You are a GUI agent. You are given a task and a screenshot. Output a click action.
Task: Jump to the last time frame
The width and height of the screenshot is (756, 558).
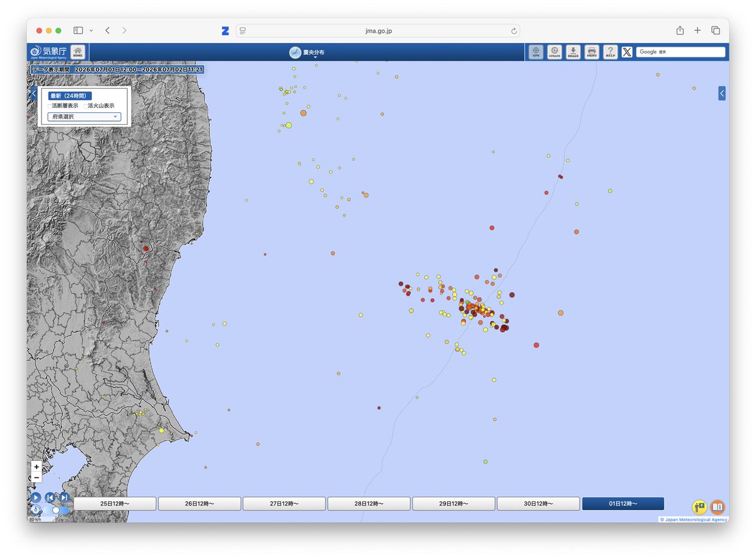tap(64, 497)
